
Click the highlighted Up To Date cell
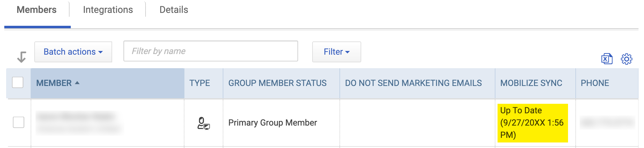click(x=532, y=123)
